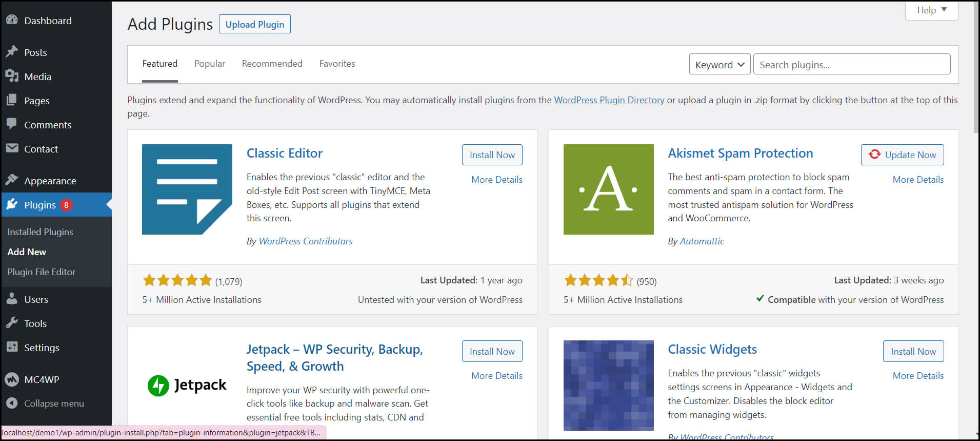
Task: Click the (950) rating count
Action: pyautogui.click(x=647, y=281)
